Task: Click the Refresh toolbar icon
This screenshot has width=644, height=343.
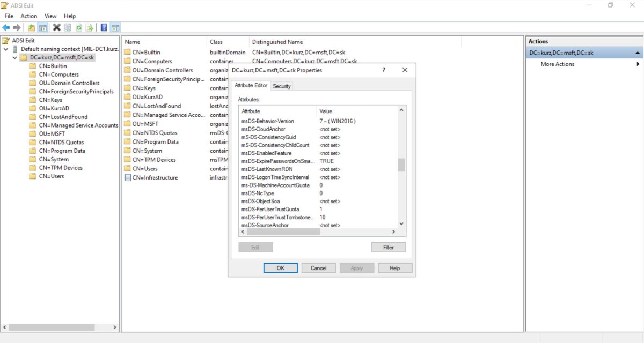Action: (x=78, y=27)
